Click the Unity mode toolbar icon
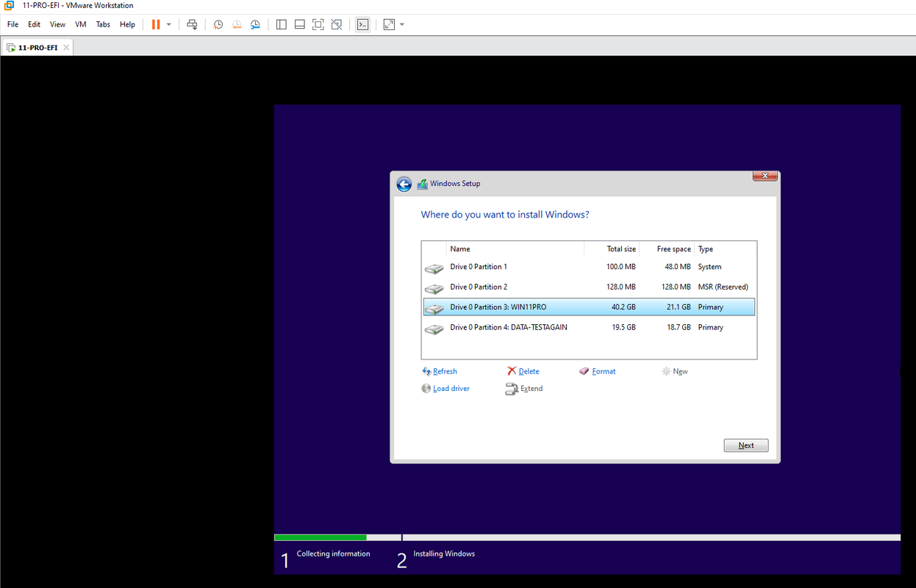Screen dimensions: 916x588 tap(337, 24)
